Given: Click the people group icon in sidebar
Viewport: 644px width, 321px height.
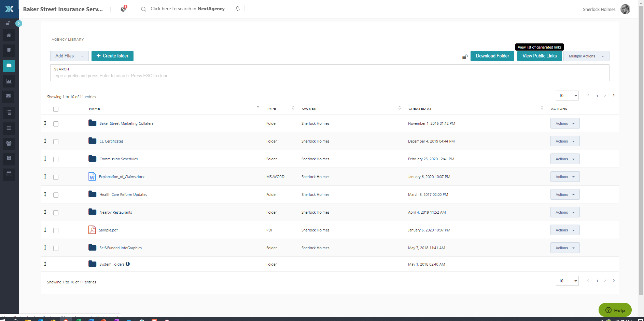Looking at the screenshot, I should point(9,143).
